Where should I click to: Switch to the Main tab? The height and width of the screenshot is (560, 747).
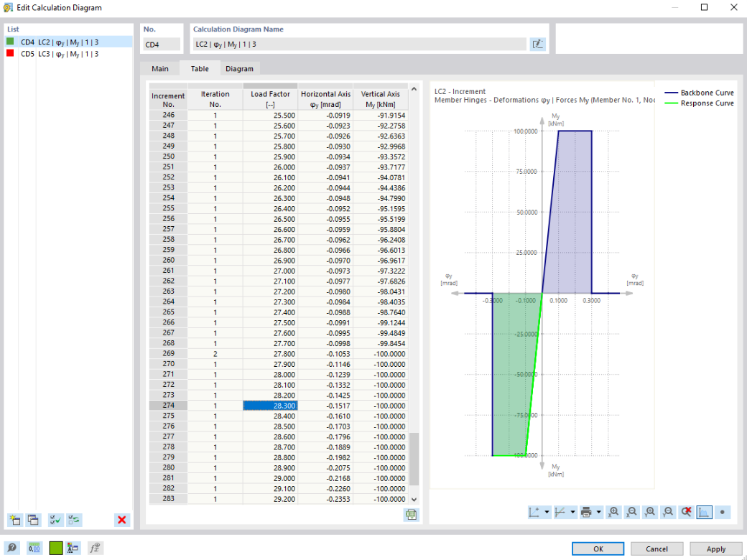tap(160, 69)
